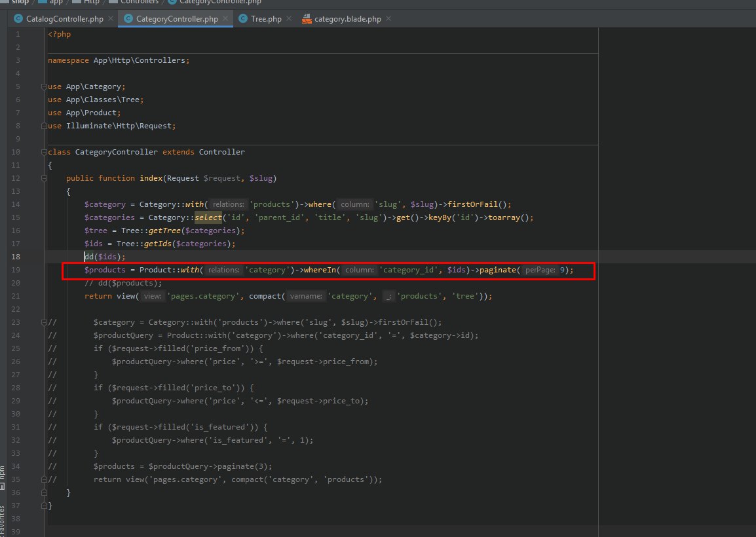Close the category.blade.php tab
This screenshot has height=537, width=756.
[388, 18]
